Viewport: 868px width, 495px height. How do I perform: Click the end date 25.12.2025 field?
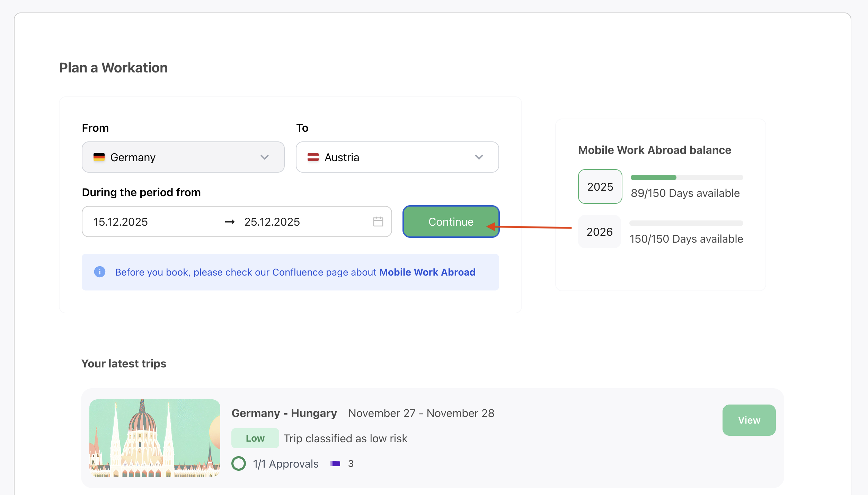coord(272,222)
